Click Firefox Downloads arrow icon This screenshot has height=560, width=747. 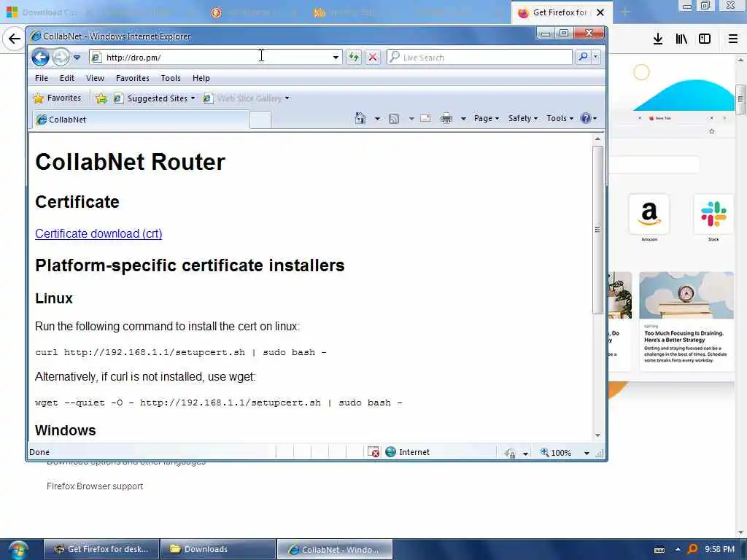point(658,39)
